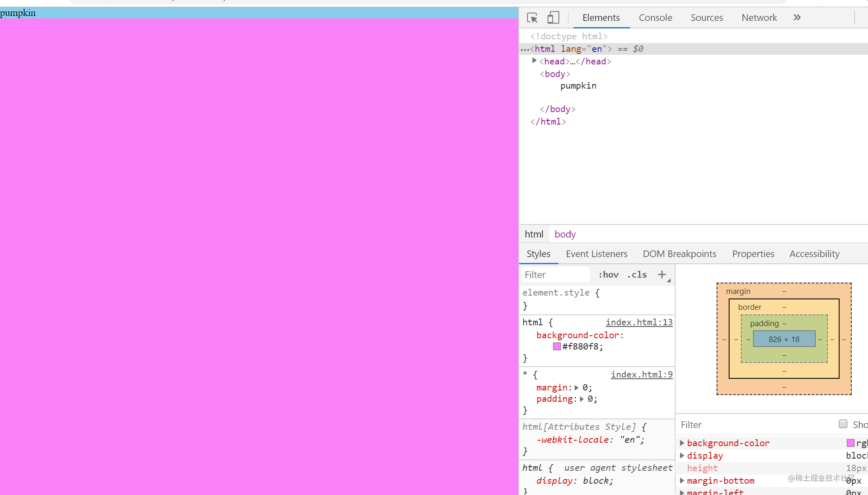Select the doctype html node
Viewport: 868px width, 495px height.
tap(569, 36)
